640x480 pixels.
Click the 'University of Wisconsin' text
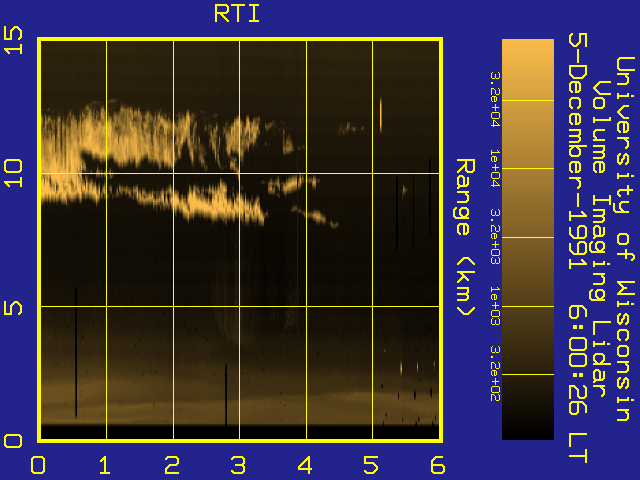pyautogui.click(x=625, y=239)
